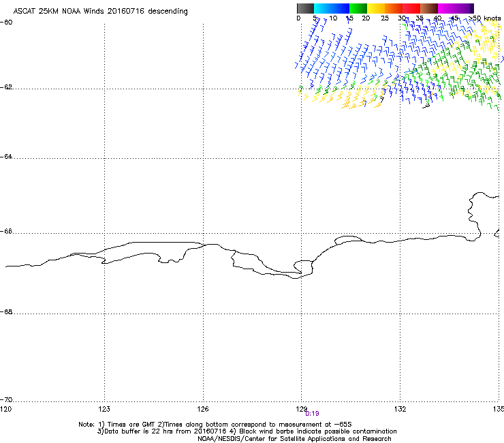This screenshot has width=504, height=443.
Task: Click the longitude label 120
Action: click(5, 409)
